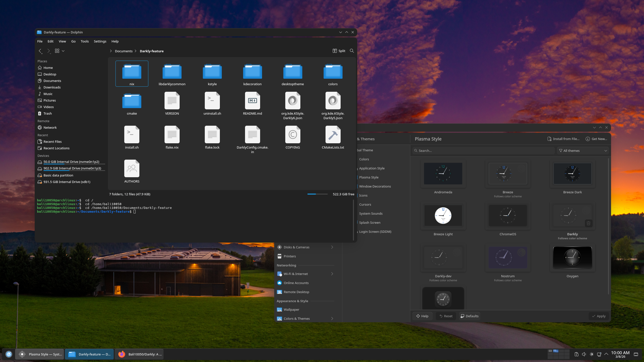
Task: Open the Go menu in Dolphin
Action: (x=73, y=41)
